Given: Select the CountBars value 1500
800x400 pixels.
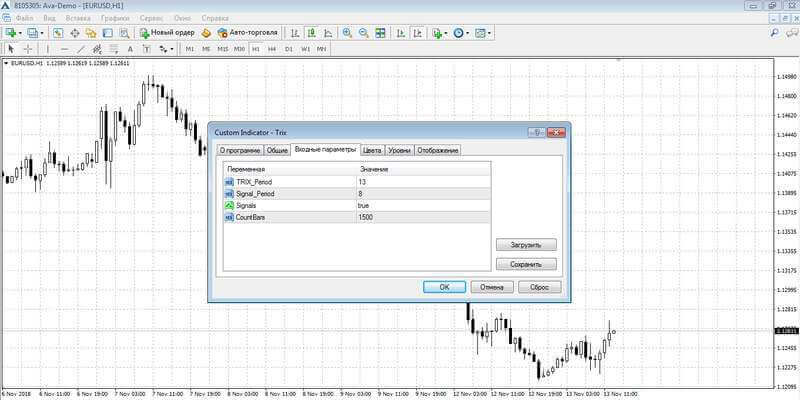Looking at the screenshot, I should point(423,217).
